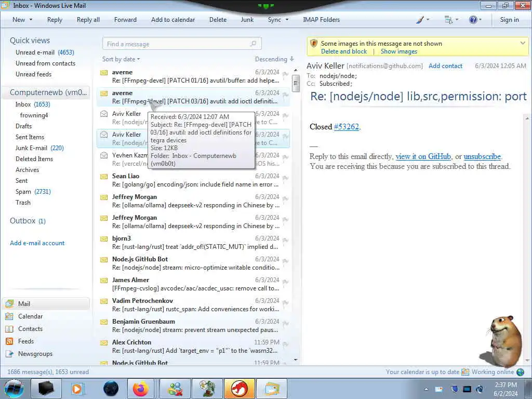Screen dimensions: 532x399
Task: Open the Sync dropdown arrow
Action: 287,20
